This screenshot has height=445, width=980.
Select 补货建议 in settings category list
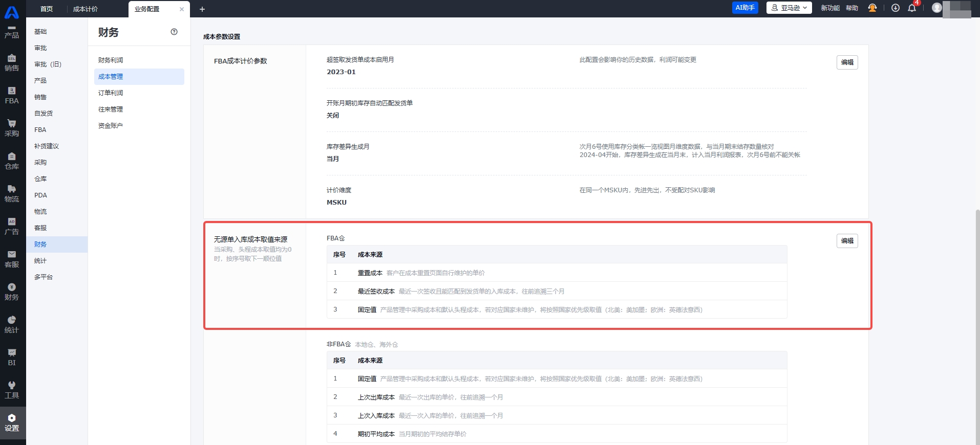[47, 146]
